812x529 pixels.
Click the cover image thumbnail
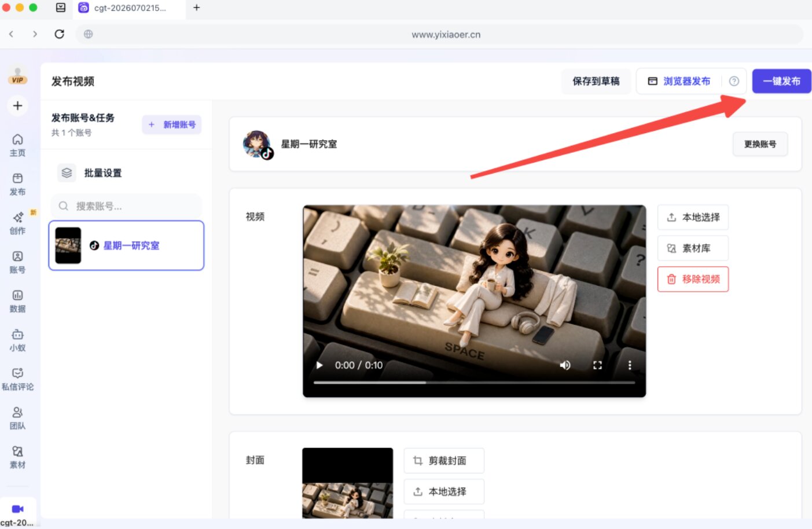pos(347,483)
